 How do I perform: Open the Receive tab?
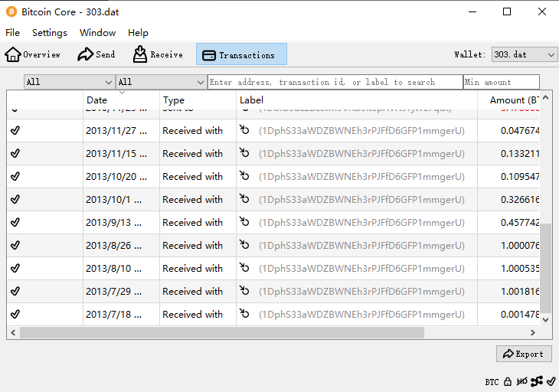click(x=158, y=54)
